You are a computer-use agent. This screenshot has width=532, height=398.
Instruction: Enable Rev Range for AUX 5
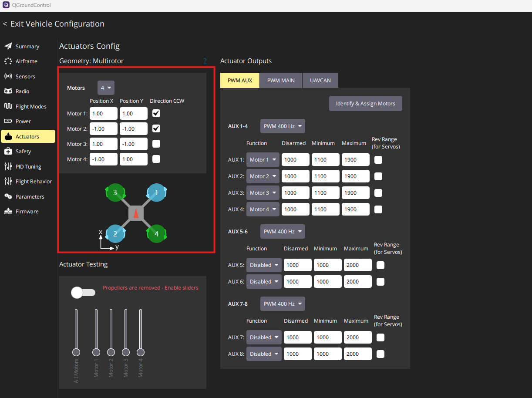point(380,265)
